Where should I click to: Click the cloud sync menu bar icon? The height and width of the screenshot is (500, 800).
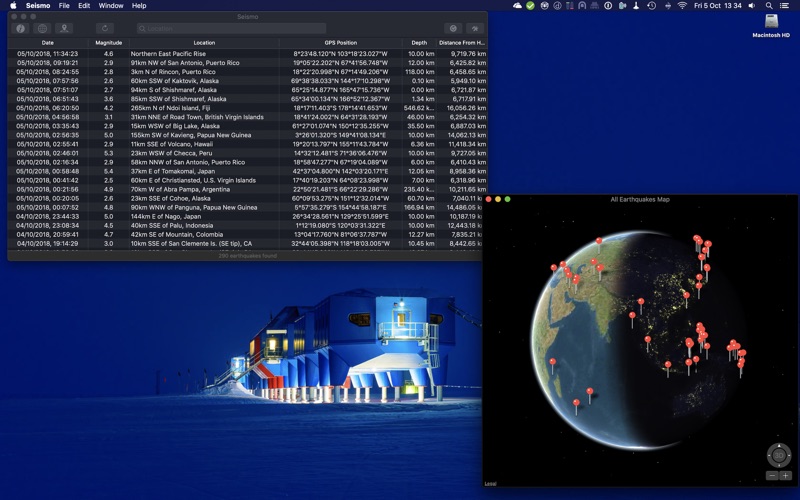517,6
